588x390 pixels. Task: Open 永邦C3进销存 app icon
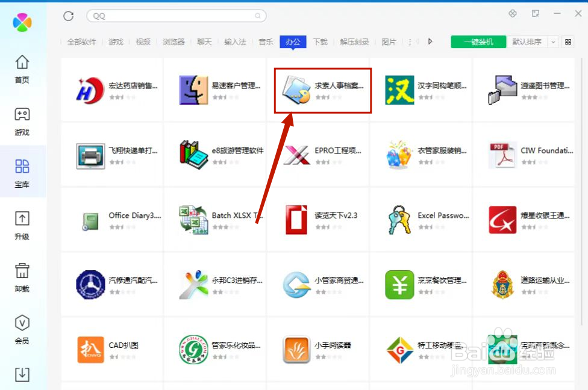(193, 285)
